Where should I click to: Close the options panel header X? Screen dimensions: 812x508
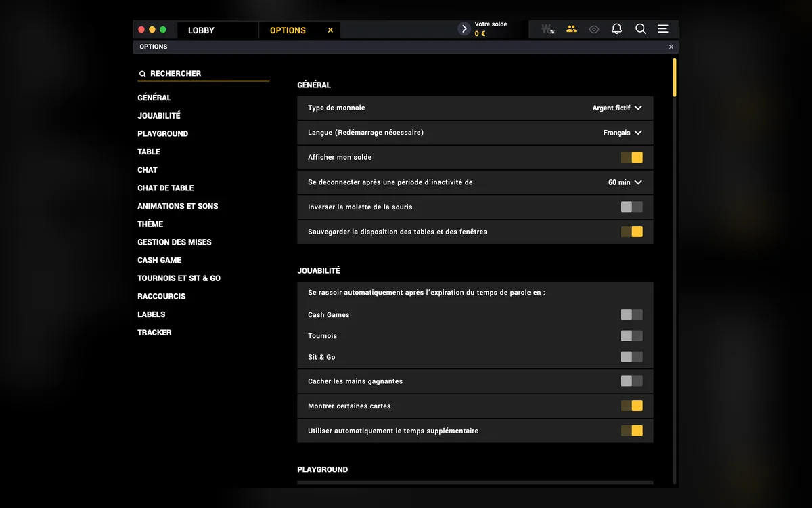point(671,47)
